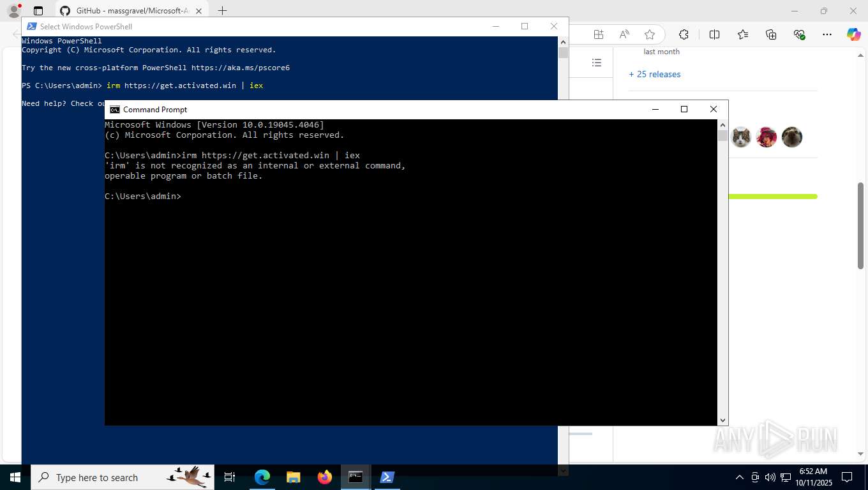Click 'irm' error message line in Command Prompt
868x490 pixels.
point(255,166)
